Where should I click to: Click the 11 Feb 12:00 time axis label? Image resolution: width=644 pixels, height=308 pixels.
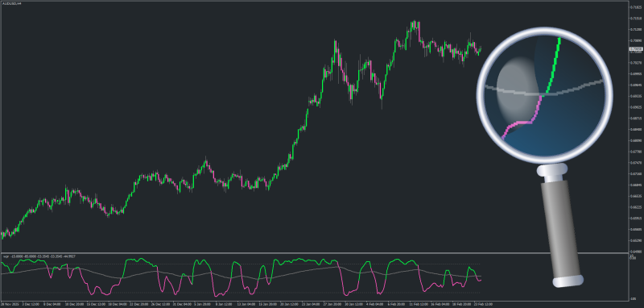(x=419, y=304)
